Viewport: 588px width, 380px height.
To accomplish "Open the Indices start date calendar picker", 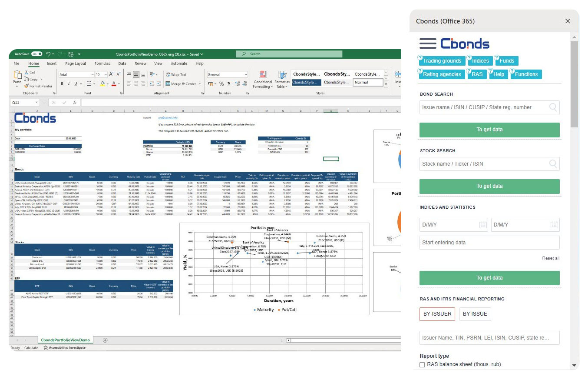I will [x=483, y=225].
